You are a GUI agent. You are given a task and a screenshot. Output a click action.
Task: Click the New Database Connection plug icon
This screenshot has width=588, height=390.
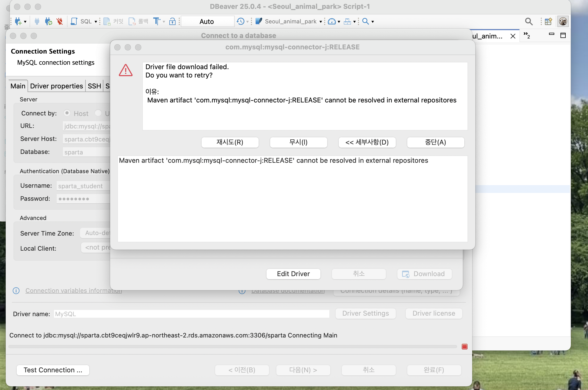pos(18,21)
